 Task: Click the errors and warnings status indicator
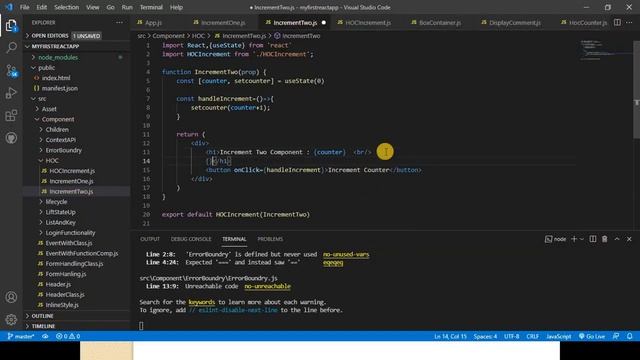[68, 336]
